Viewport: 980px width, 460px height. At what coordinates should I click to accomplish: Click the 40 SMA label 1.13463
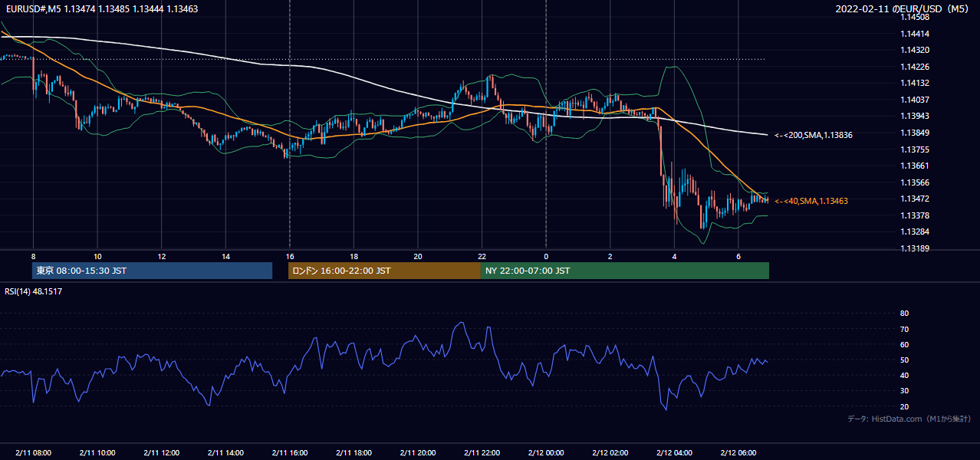point(811,201)
